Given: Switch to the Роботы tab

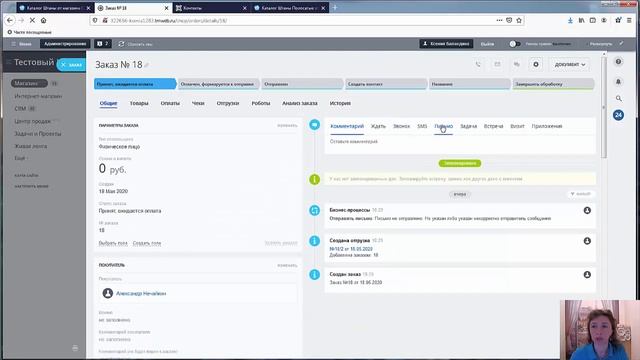Looking at the screenshot, I should 261,103.
